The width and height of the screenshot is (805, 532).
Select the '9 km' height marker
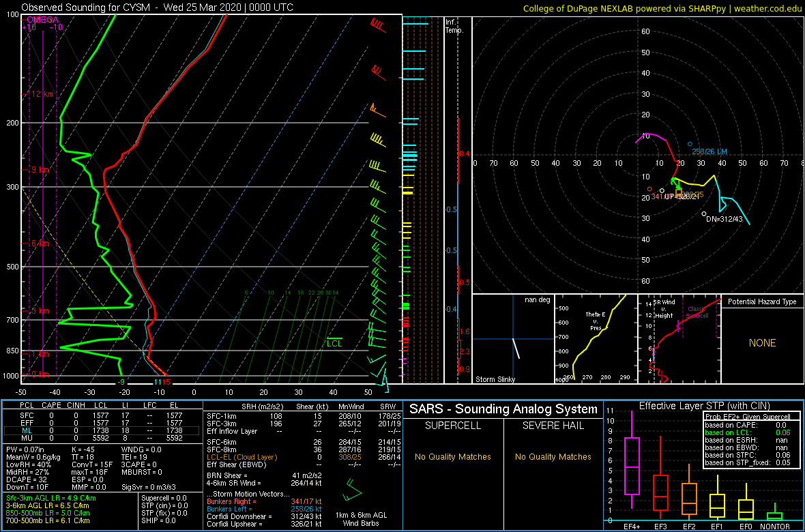[40, 169]
